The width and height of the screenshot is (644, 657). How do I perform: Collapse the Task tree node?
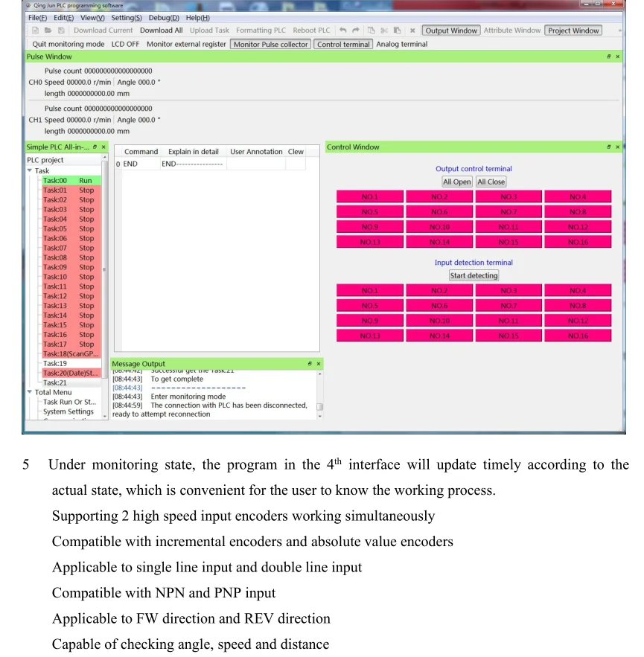30,170
